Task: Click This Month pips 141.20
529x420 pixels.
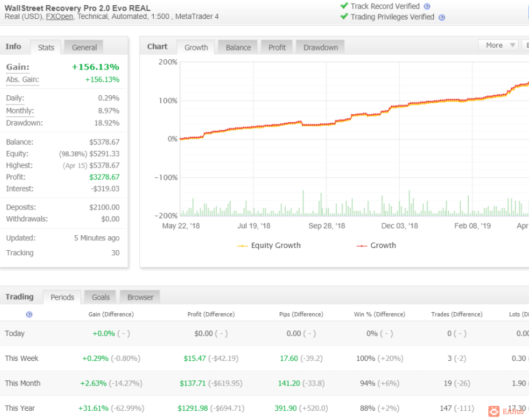Action: (x=289, y=383)
